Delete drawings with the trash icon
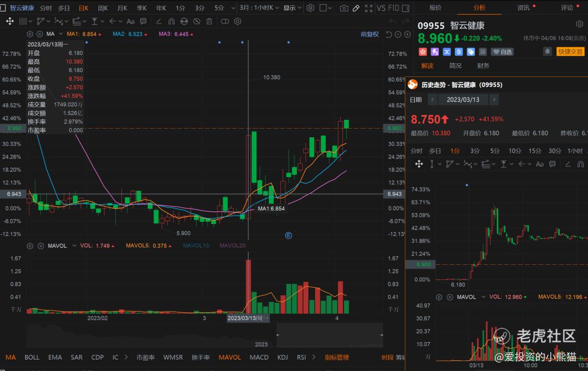 coord(209,21)
